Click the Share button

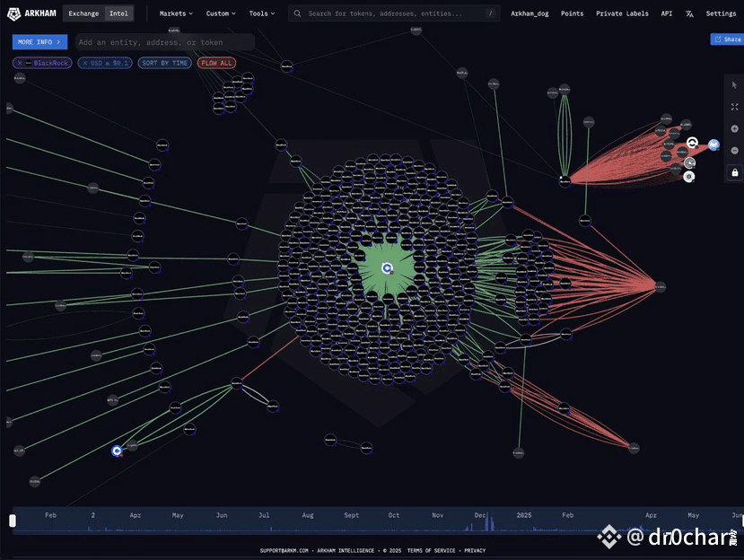pos(727,39)
